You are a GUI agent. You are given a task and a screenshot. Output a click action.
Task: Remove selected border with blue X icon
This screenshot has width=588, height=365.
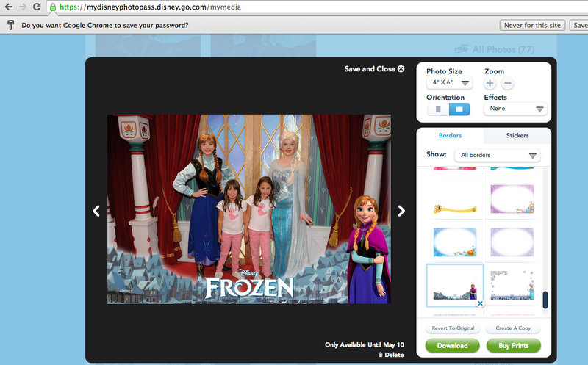(480, 303)
